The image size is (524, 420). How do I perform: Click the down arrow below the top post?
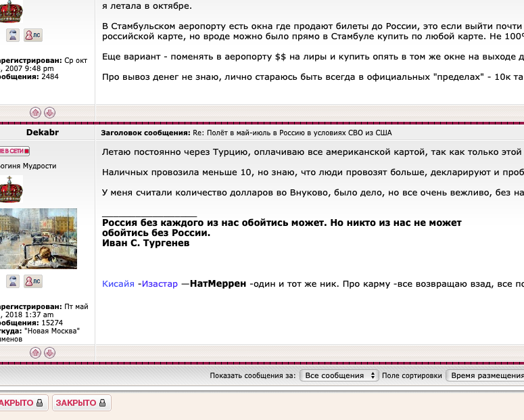click(x=49, y=112)
